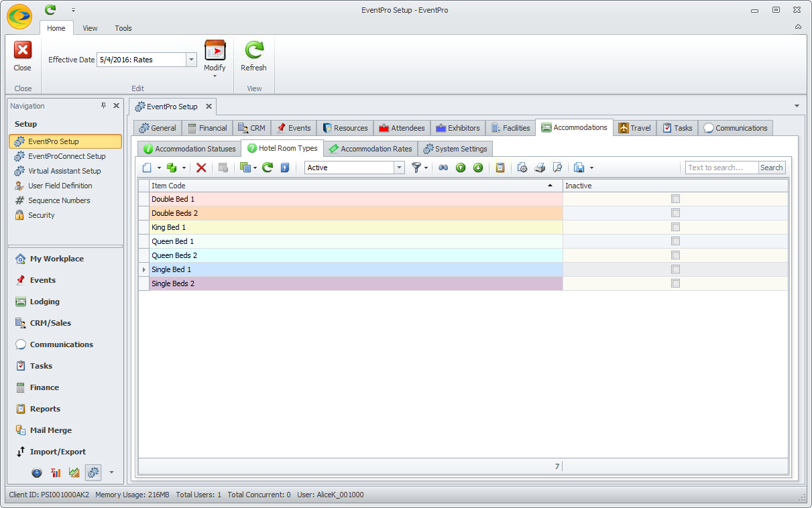This screenshot has width=812, height=508.
Task: Open the Accommodation Statuses sub-tab
Action: point(189,149)
